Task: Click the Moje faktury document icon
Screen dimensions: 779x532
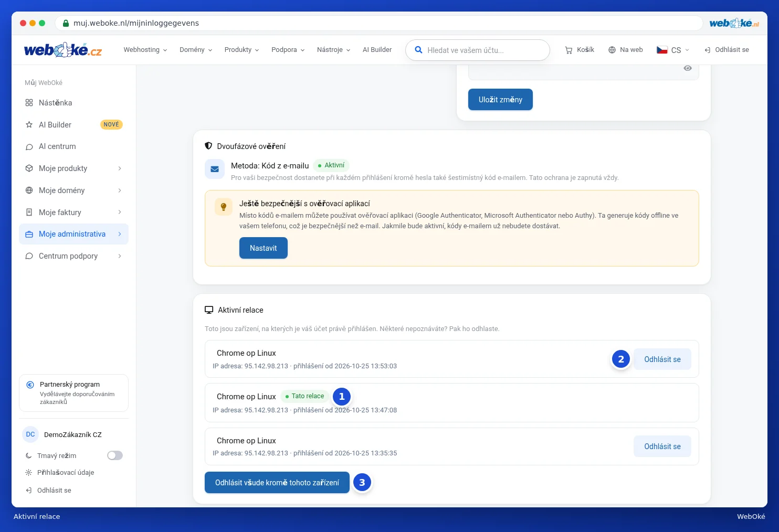Action: point(29,212)
